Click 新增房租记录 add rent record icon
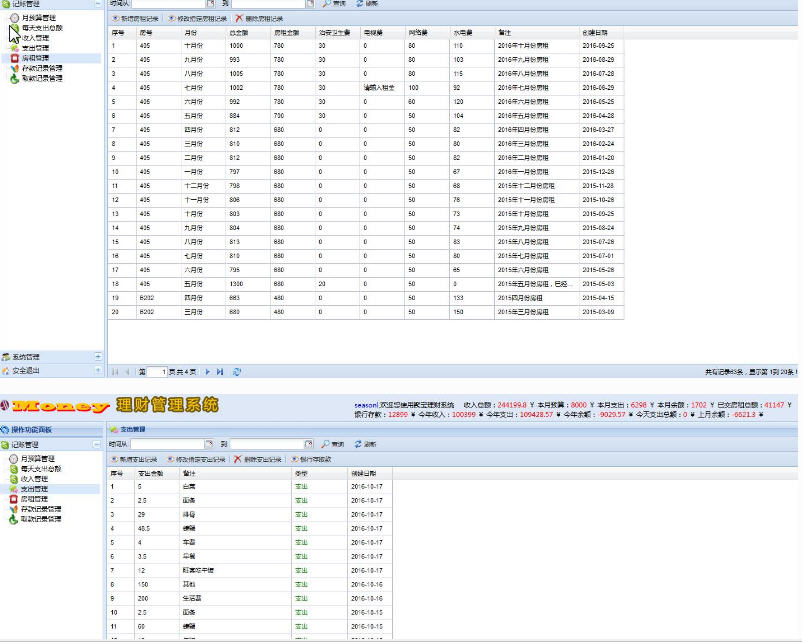 [114, 18]
